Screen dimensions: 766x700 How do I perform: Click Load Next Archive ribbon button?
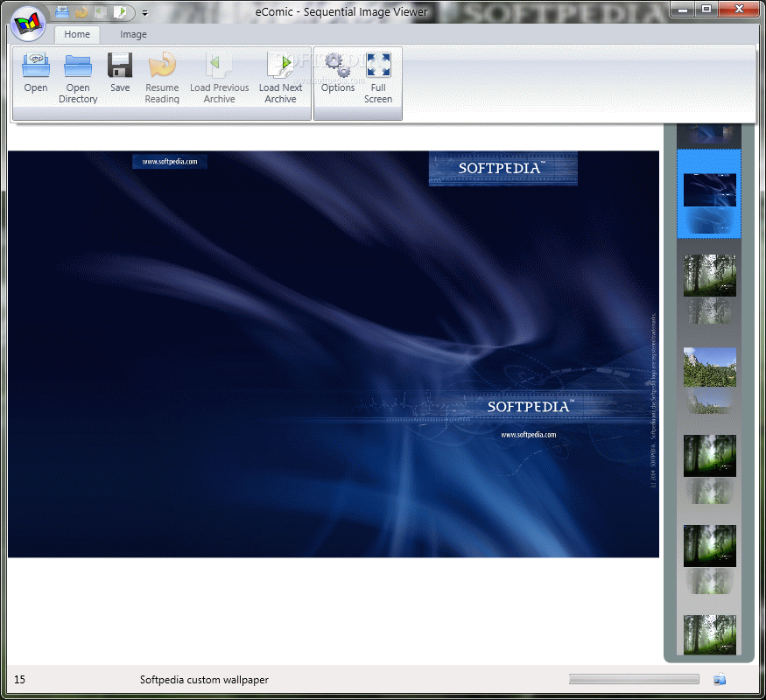pos(280,78)
